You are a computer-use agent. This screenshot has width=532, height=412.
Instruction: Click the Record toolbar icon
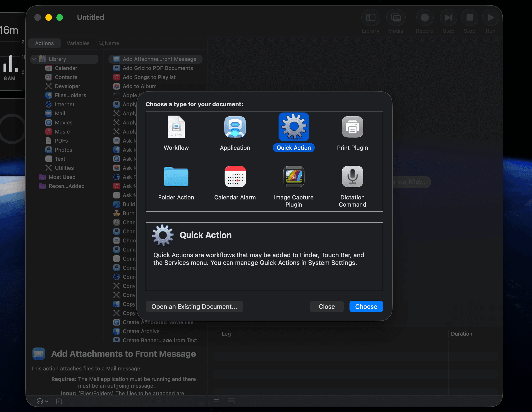(424, 17)
